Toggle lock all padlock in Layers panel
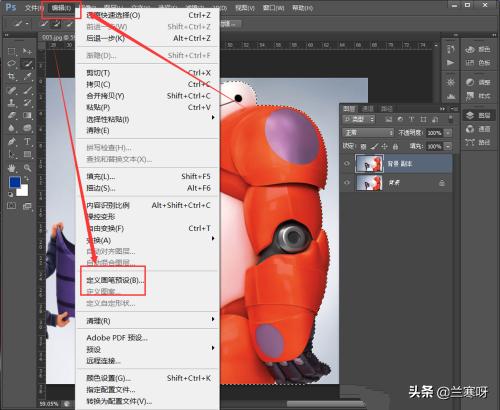The height and width of the screenshot is (410, 500). 395,146
